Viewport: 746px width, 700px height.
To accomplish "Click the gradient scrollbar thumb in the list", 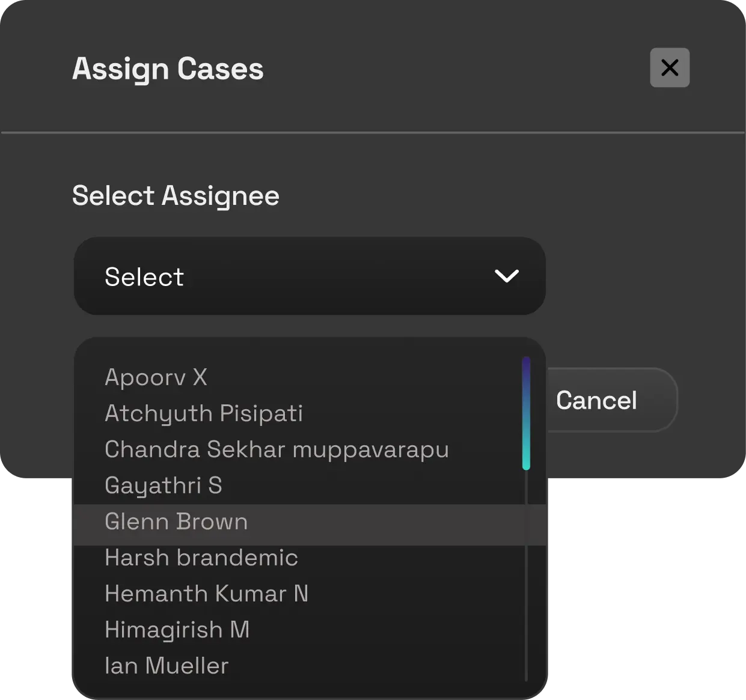I will click(x=527, y=413).
